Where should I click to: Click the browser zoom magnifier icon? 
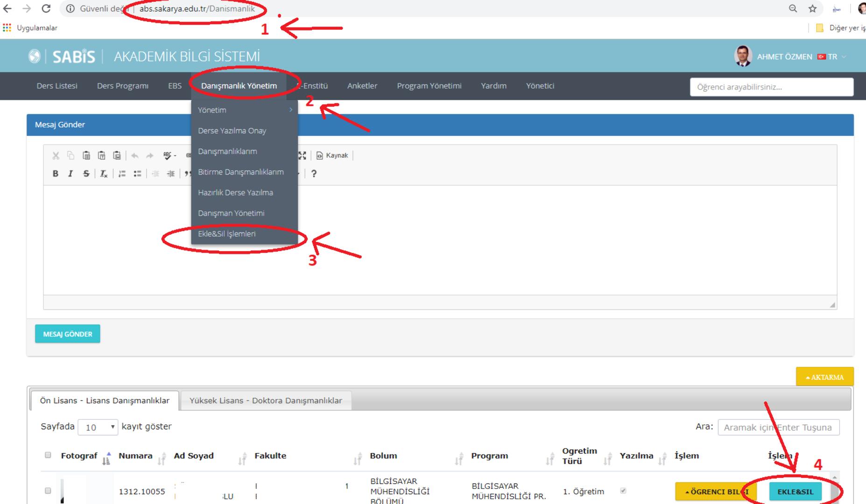pyautogui.click(x=793, y=8)
